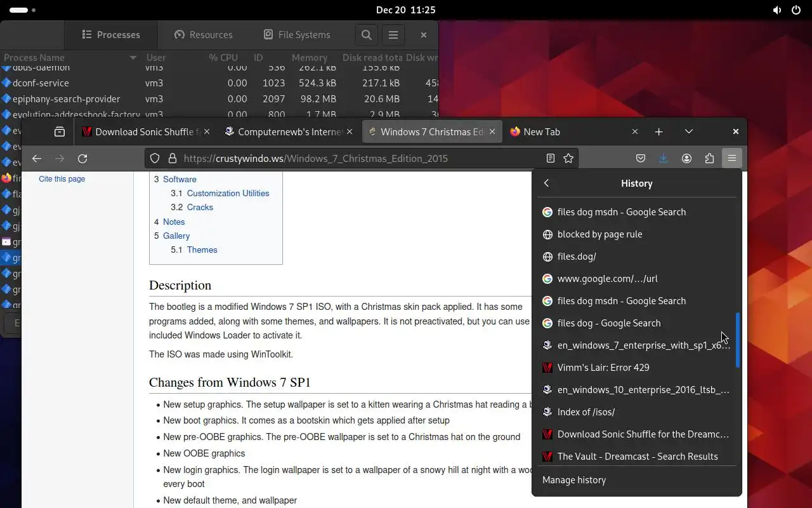The image size is (812, 508).
Task: Open tracking protection shield icon
Action: tap(155, 158)
